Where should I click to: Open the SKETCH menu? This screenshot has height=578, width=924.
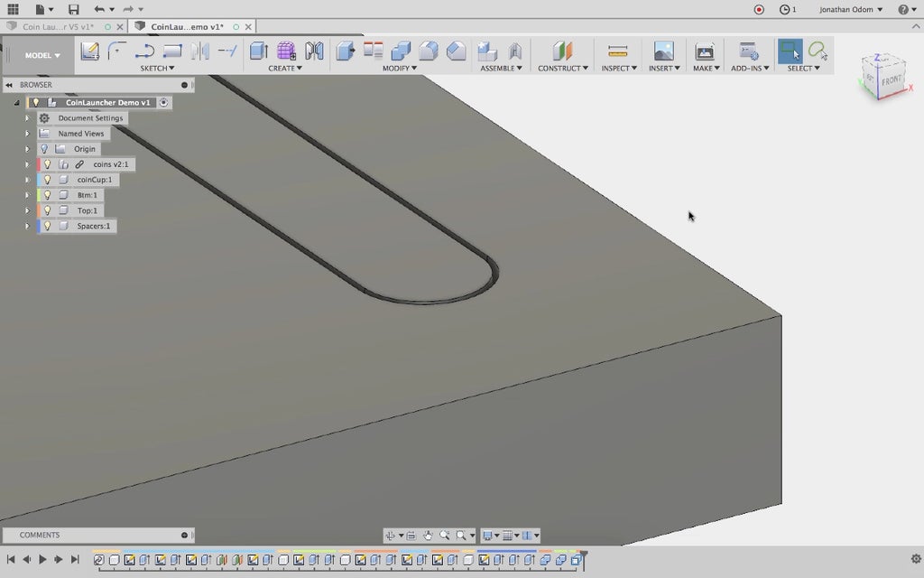tap(157, 69)
